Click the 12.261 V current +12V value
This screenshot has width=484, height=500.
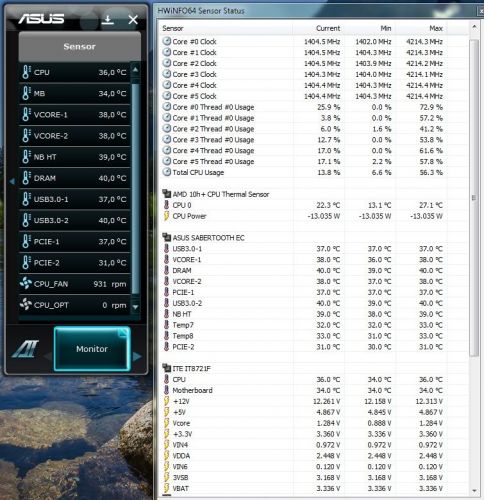(327, 401)
